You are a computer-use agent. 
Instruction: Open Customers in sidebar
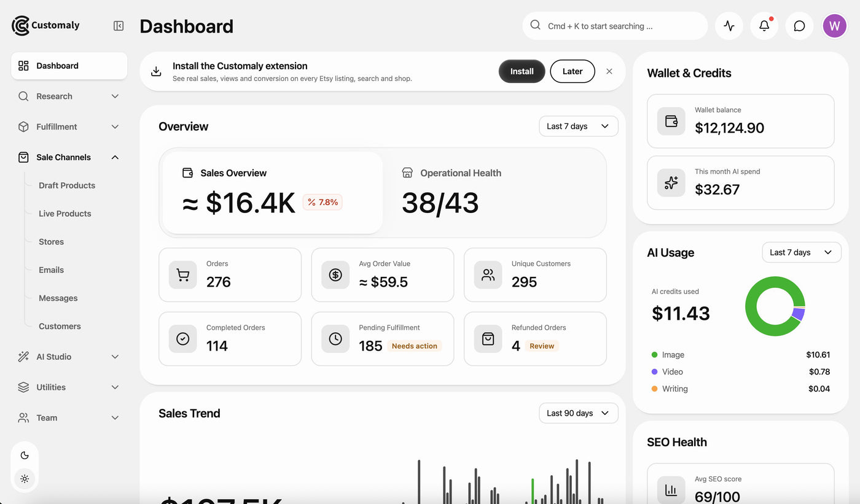[60, 327]
